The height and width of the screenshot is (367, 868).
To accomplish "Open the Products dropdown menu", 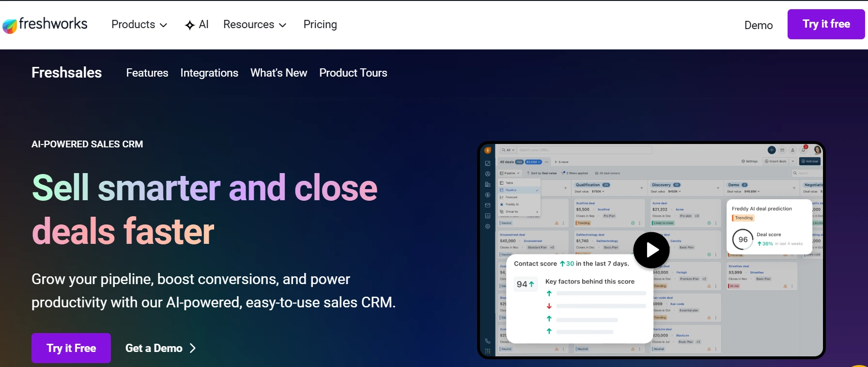I will pos(139,24).
